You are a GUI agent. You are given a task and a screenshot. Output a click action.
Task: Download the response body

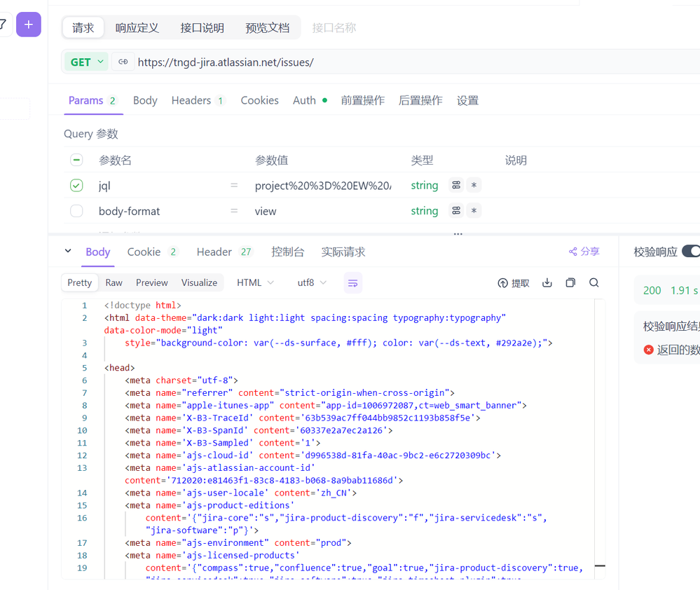pos(547,282)
